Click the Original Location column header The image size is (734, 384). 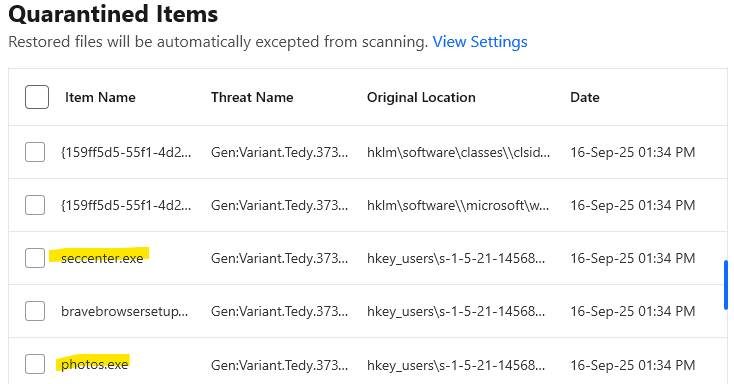(x=421, y=97)
